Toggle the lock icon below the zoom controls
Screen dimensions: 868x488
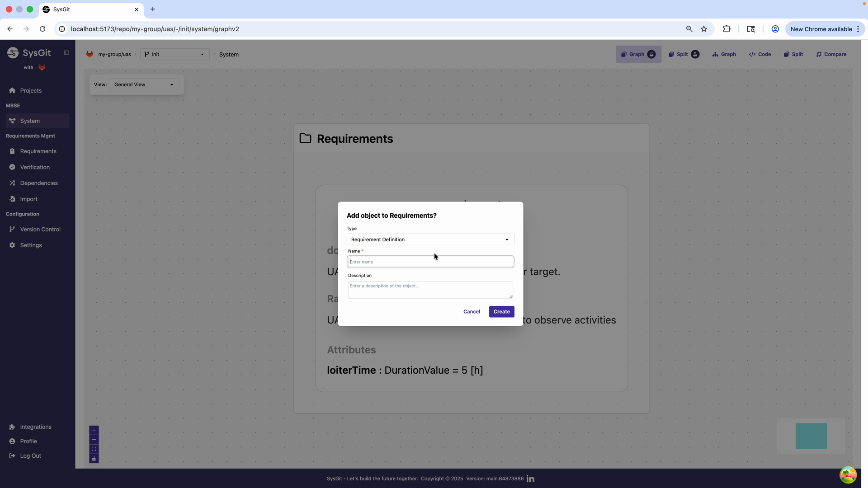(x=94, y=459)
